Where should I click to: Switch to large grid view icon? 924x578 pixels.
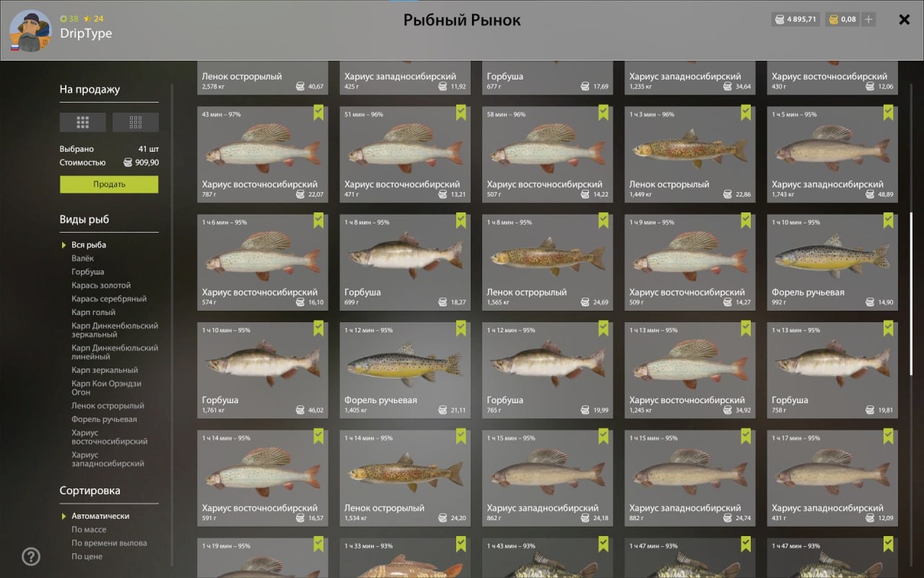point(82,122)
